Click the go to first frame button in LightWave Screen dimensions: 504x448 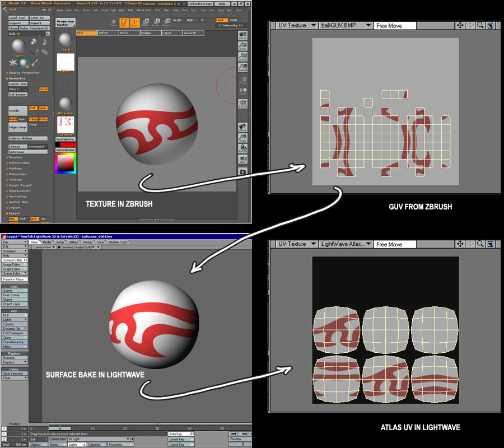coord(234,434)
